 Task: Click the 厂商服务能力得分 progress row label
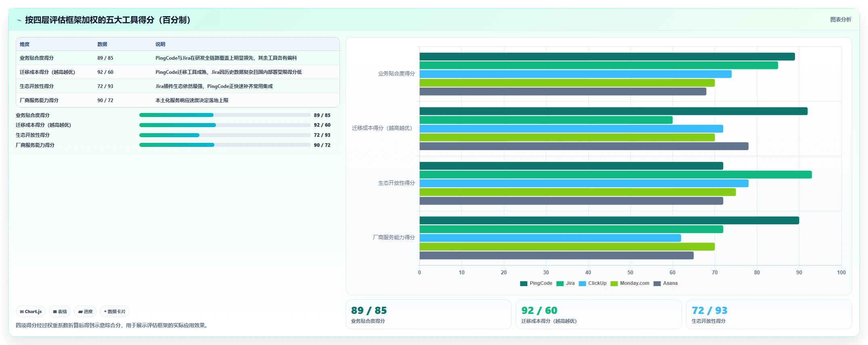[x=35, y=145]
